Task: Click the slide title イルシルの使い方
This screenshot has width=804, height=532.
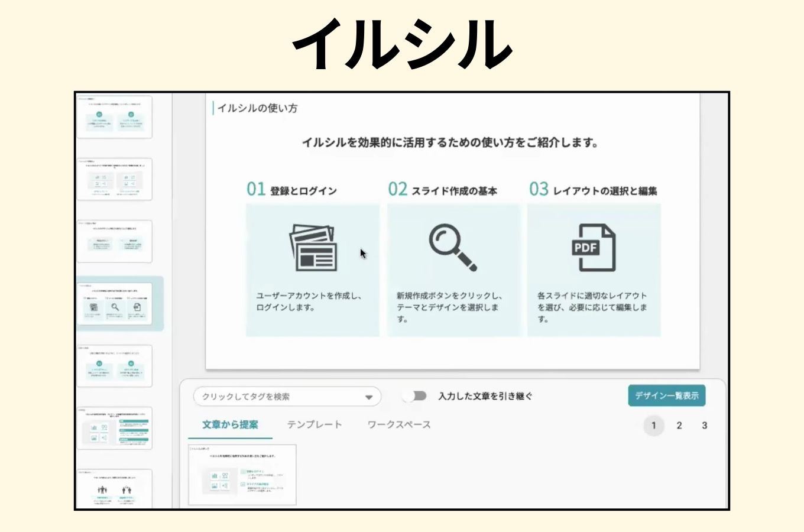Action: point(257,108)
